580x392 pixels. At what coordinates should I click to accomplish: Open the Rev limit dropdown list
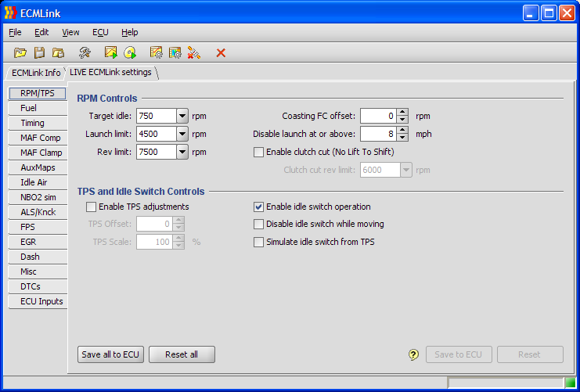(x=182, y=152)
